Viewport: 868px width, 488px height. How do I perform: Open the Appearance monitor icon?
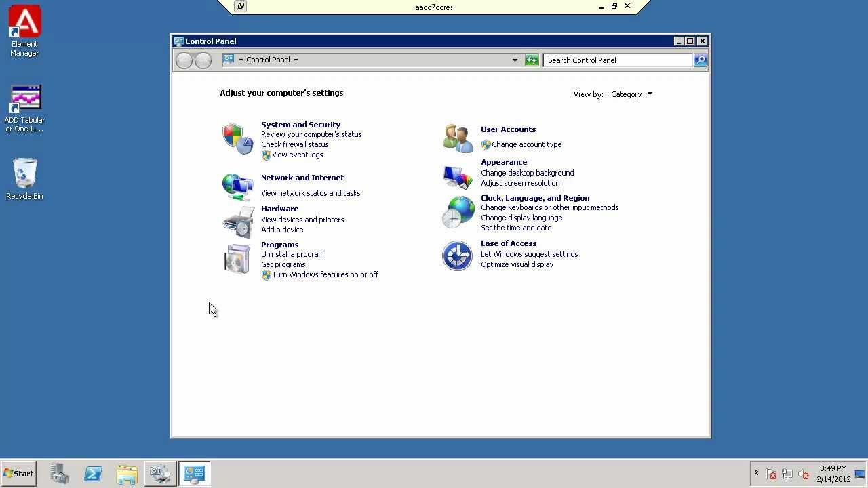click(458, 176)
